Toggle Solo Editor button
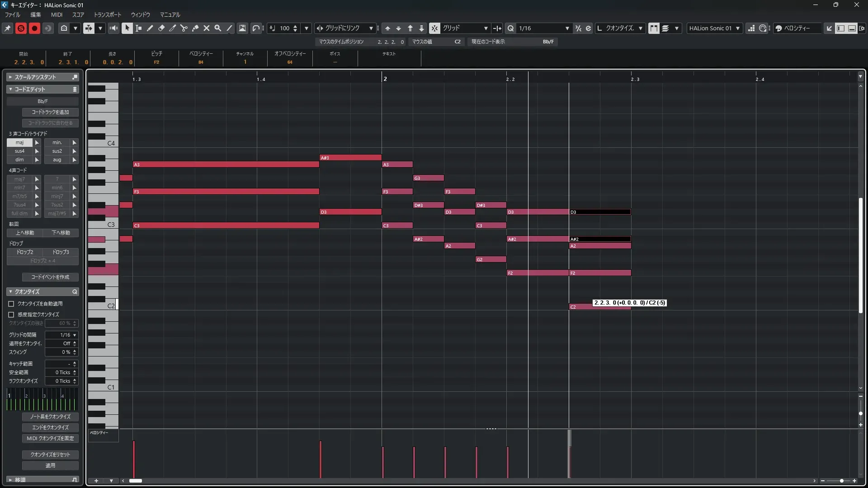868x488 pixels. tap(21, 28)
